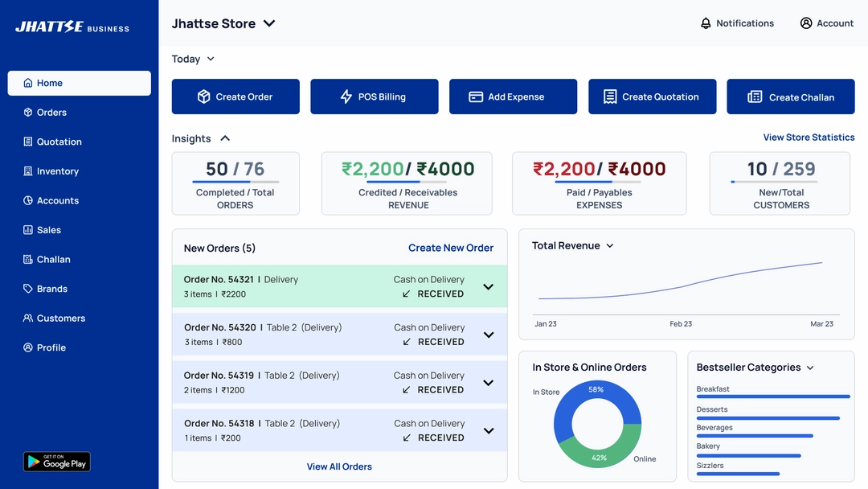Open the Jhattse Store switcher dropdown

click(x=268, y=23)
